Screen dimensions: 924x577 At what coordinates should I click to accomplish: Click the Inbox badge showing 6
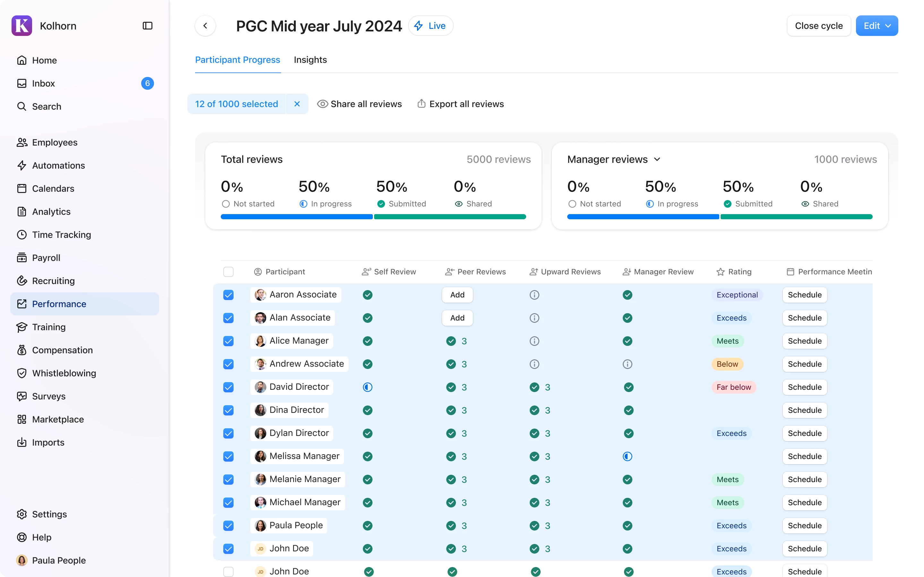tap(147, 83)
